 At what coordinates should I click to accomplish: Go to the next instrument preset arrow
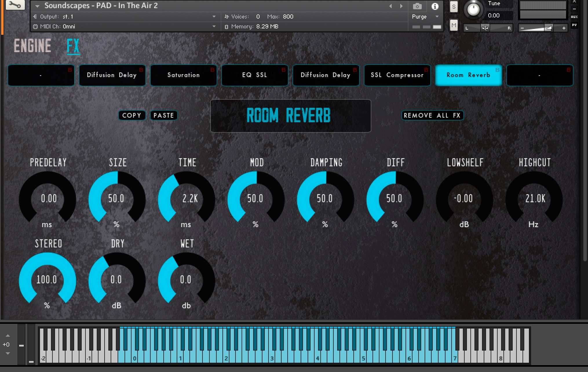401,6
